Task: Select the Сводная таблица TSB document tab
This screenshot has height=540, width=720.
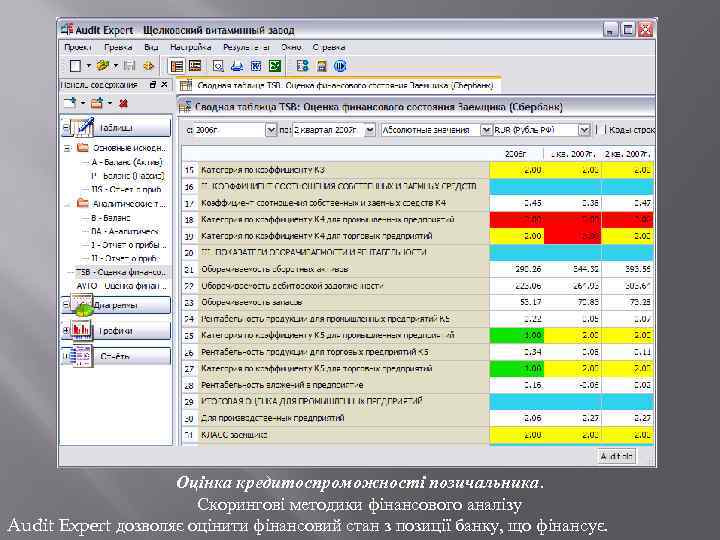Action: (x=338, y=85)
